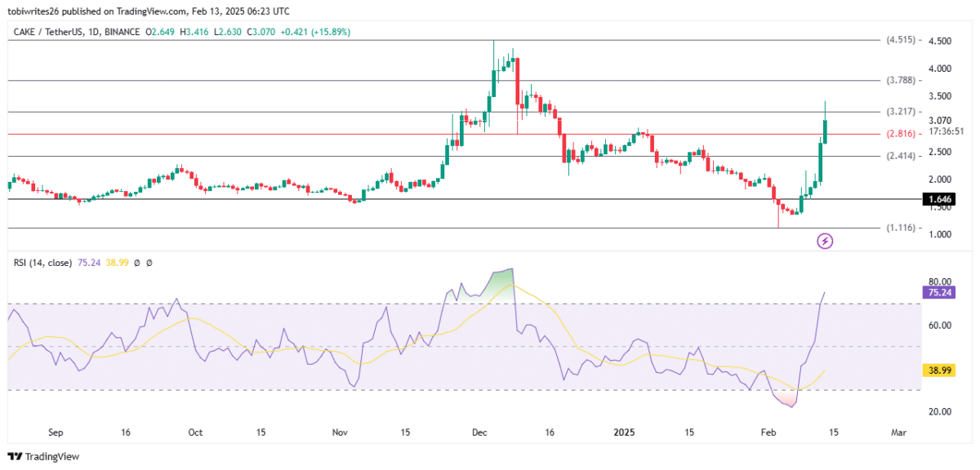Open the RSI (14, close) indicator legend

[x=41, y=263]
